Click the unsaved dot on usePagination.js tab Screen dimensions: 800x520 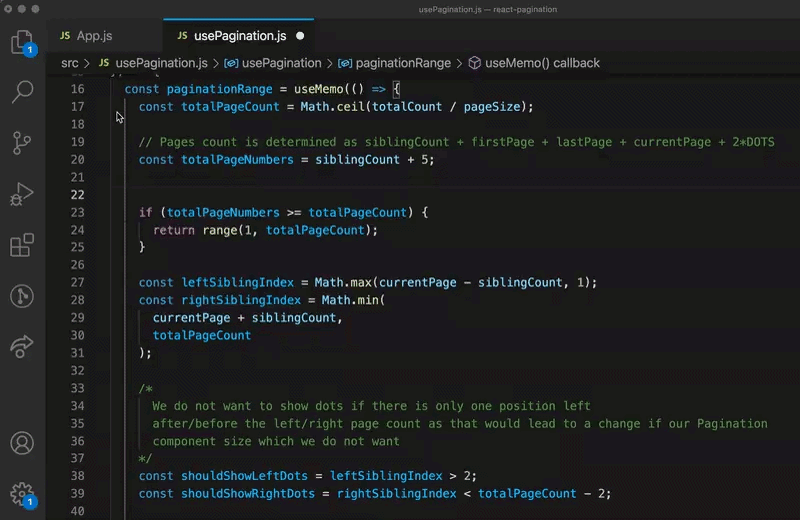tap(300, 36)
